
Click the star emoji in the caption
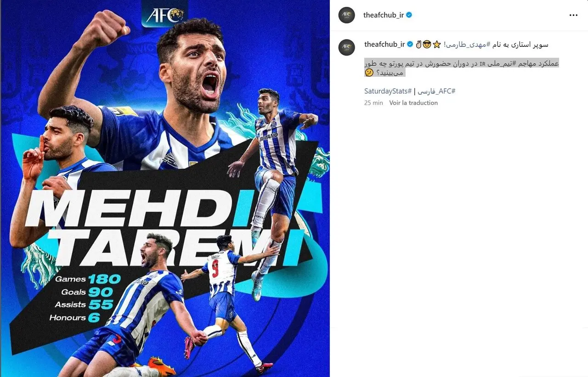pyautogui.click(x=437, y=45)
